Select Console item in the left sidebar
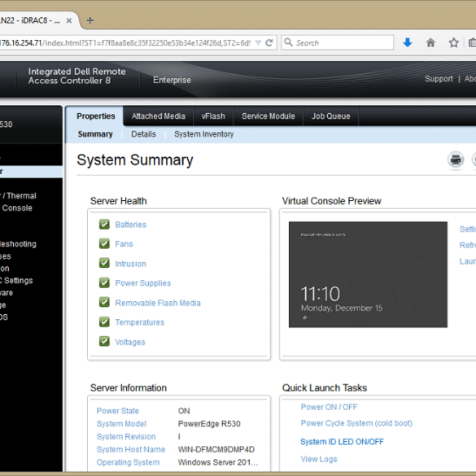 point(17,208)
